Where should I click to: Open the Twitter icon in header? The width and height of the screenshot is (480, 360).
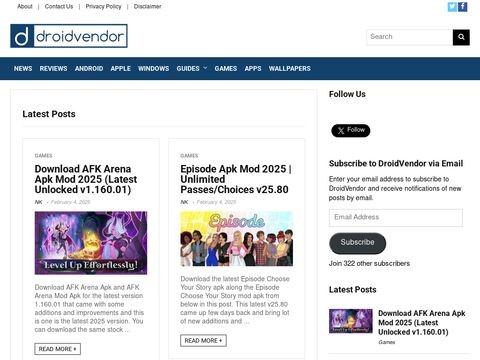452,7
